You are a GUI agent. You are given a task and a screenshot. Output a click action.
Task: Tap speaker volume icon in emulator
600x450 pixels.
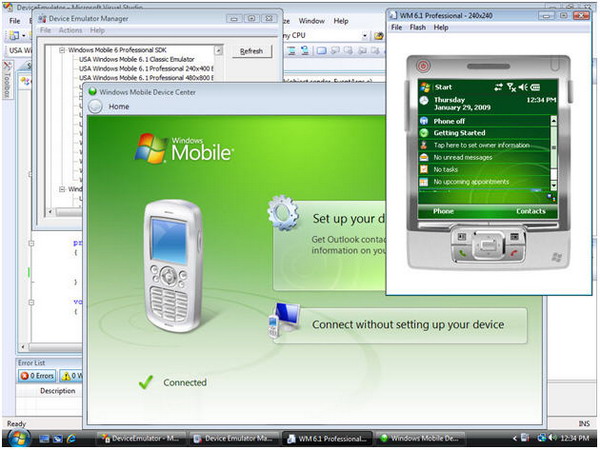pos(523,87)
